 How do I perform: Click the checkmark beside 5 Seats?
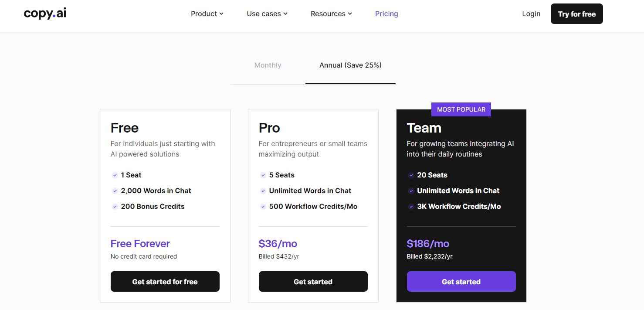(x=263, y=175)
